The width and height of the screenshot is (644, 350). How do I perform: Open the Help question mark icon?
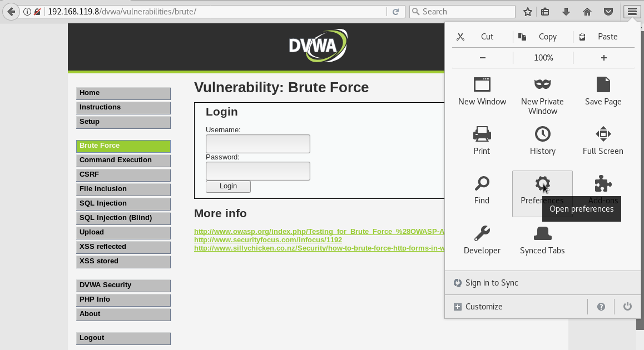pyautogui.click(x=601, y=307)
